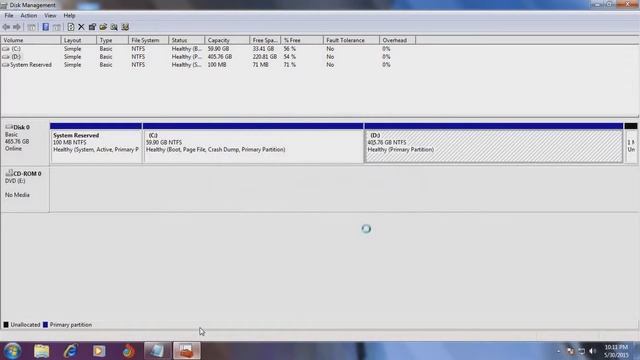Click the network tray icon
Image resolution: width=640 pixels, height=360 pixels.
click(582, 351)
